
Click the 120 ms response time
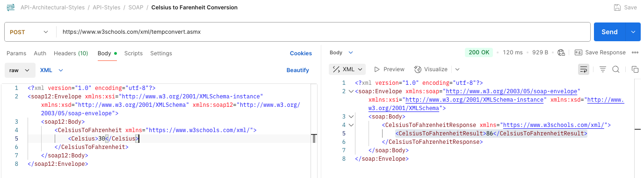(x=513, y=52)
